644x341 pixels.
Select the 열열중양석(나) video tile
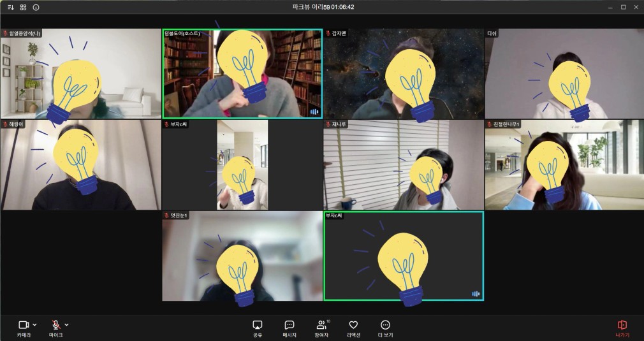pos(80,73)
